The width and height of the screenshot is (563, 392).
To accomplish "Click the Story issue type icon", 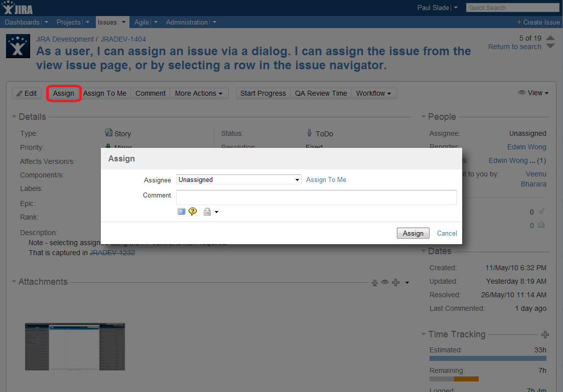I will coord(108,133).
